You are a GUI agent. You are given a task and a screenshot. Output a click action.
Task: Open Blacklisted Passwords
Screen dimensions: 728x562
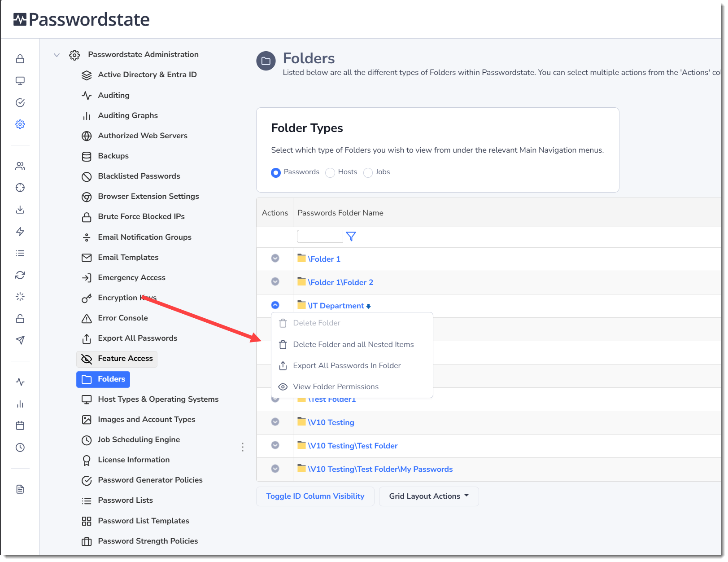point(131,176)
